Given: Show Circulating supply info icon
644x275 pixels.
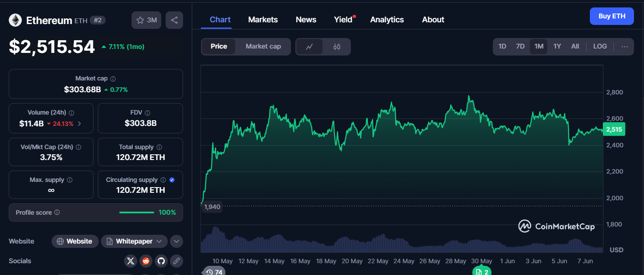Looking at the screenshot, I should click(163, 180).
